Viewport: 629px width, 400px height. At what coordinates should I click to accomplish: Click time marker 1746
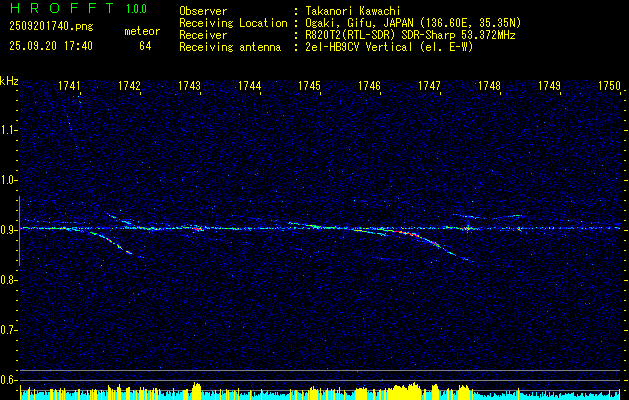click(369, 86)
